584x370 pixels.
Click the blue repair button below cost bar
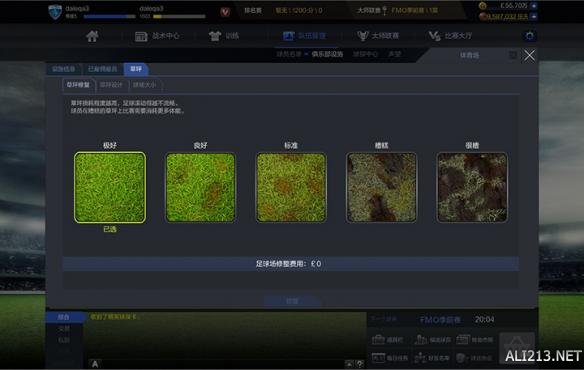click(292, 301)
